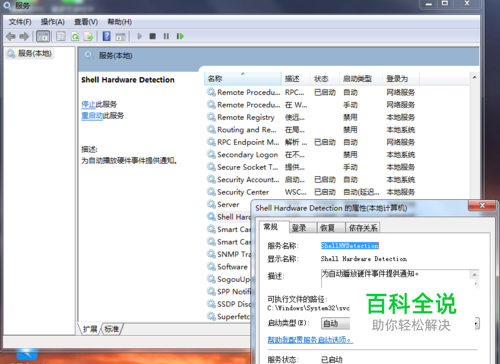Select the first Remote Procedu... service with RPC description

click(311, 92)
